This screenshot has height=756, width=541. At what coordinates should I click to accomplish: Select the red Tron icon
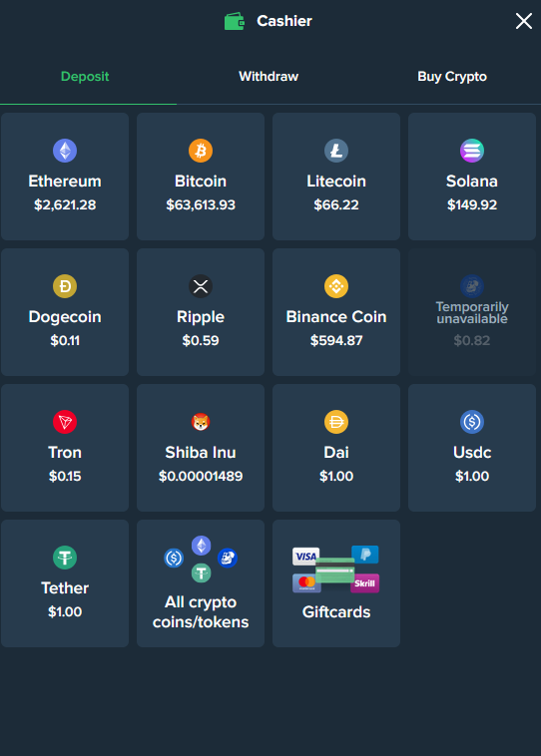point(65,422)
